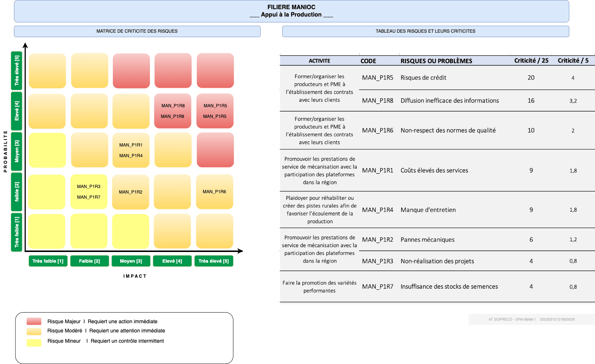Open the 'TABLEAU DES RISQUES ET LEURS CRITICITES' header
This screenshot has height=364, width=595.
tap(425, 31)
